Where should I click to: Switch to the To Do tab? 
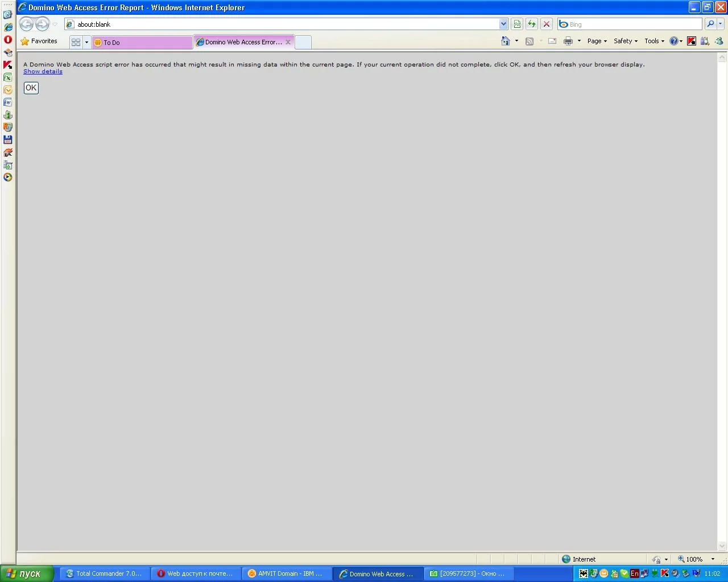click(142, 43)
